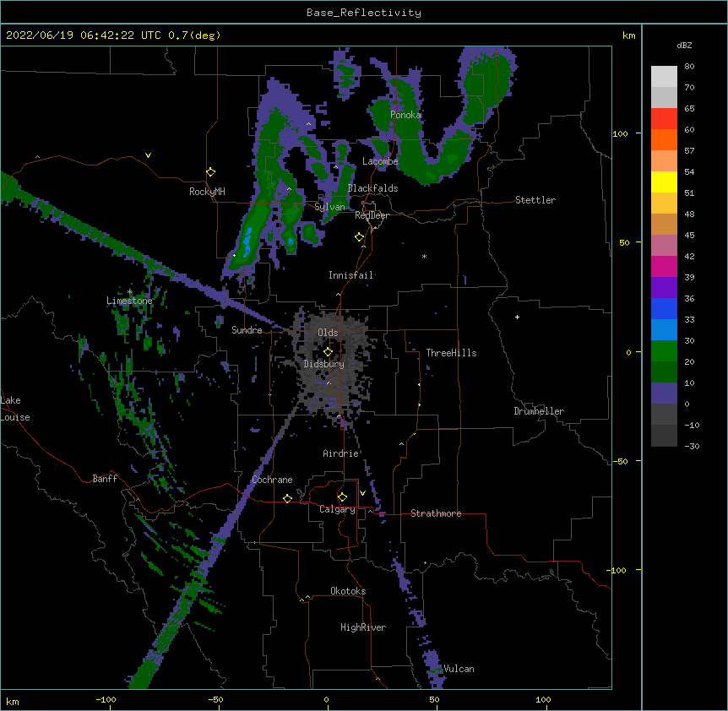Click the Didsbury town label
Viewport: 728px width, 711px height.
(x=324, y=364)
